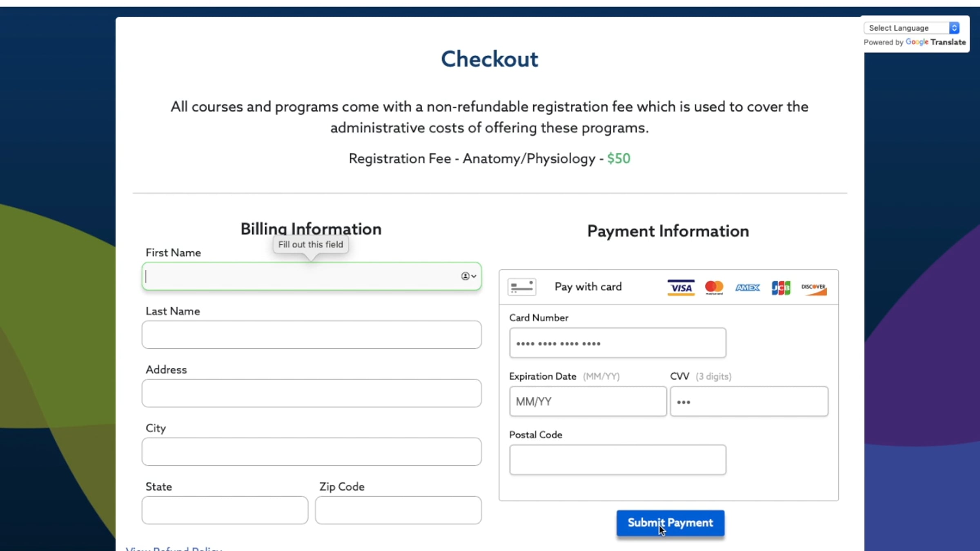Click the Expiration Date MM/YY field

pyautogui.click(x=588, y=402)
